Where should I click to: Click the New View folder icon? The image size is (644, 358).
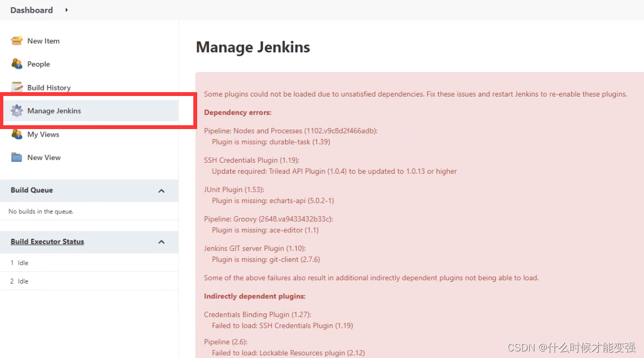17,157
